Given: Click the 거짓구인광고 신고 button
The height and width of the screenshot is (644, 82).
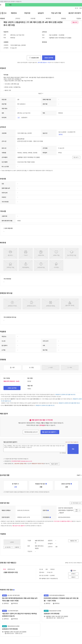Looking at the screenshot, I should tap(76, 503).
